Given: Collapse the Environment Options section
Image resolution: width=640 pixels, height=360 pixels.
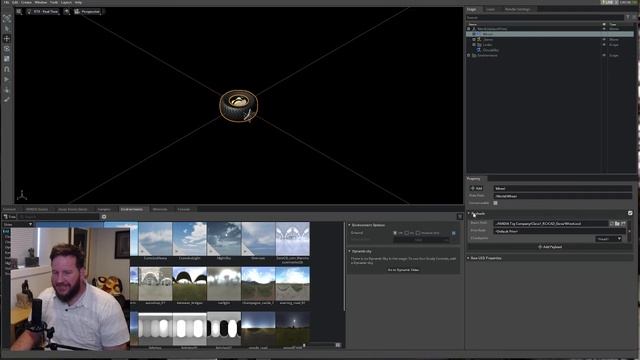Looking at the screenshot, I should (x=350, y=225).
